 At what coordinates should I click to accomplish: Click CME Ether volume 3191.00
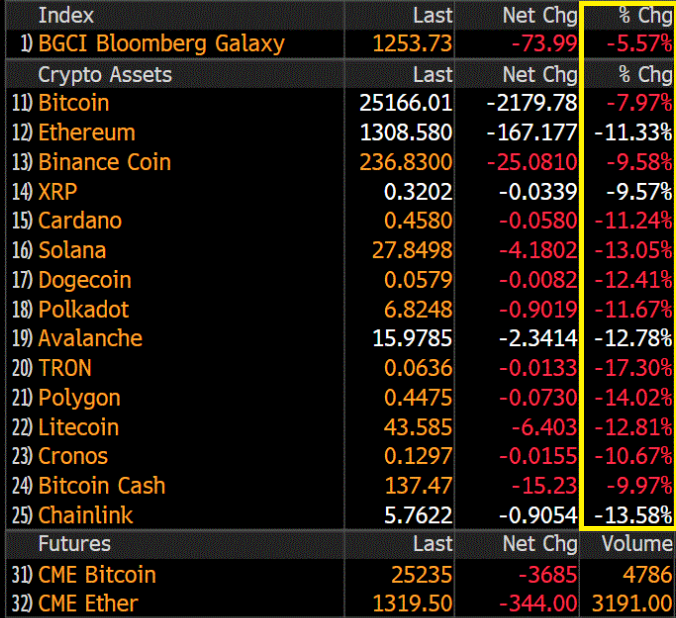pyautogui.click(x=632, y=604)
